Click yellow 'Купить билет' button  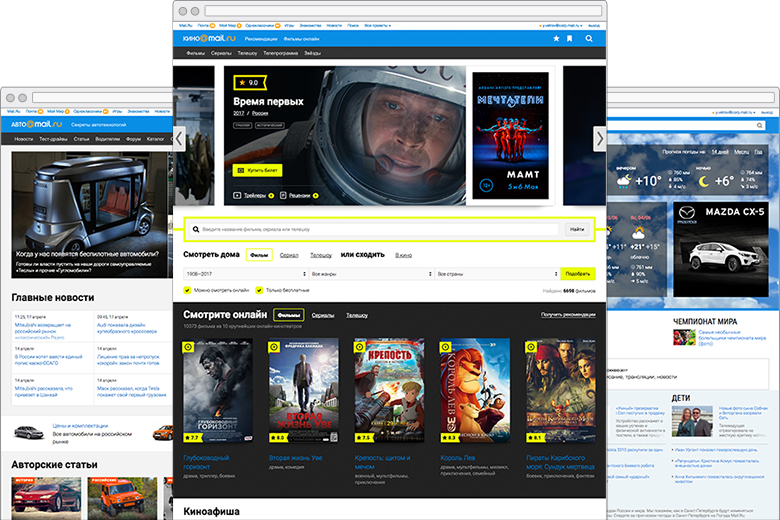[x=257, y=170]
